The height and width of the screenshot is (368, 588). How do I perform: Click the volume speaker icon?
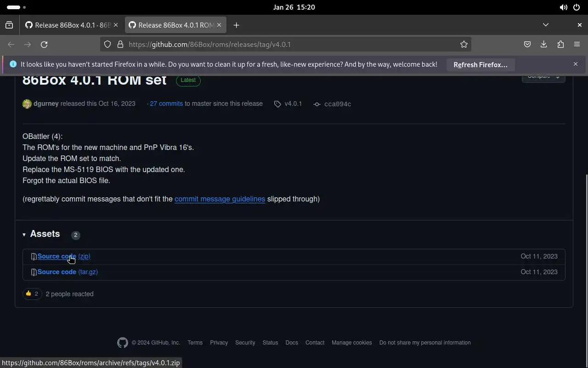(x=563, y=7)
